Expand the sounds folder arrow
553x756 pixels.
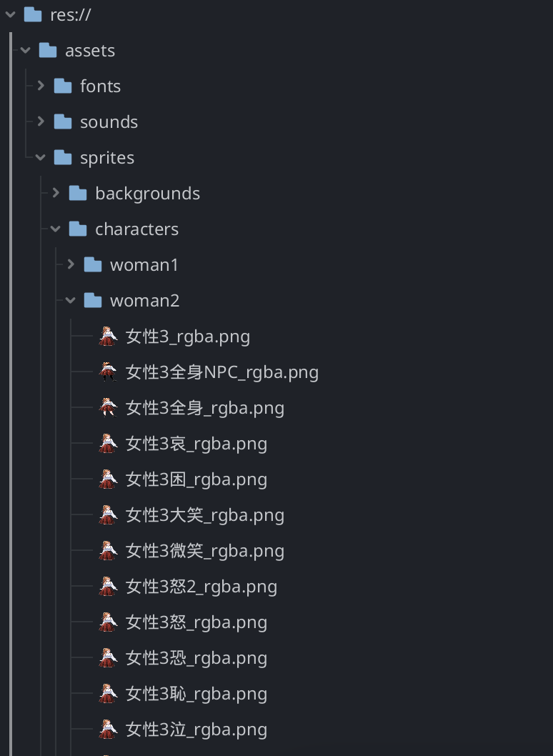tap(41, 121)
